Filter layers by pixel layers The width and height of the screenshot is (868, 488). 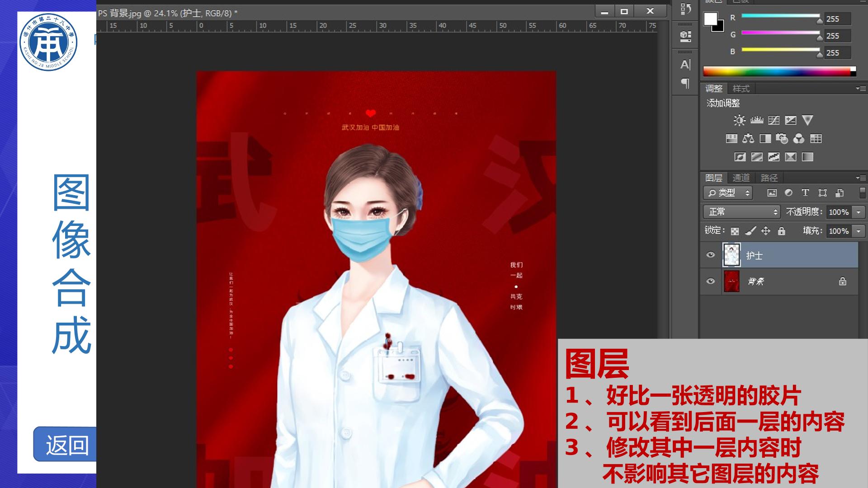pos(772,193)
